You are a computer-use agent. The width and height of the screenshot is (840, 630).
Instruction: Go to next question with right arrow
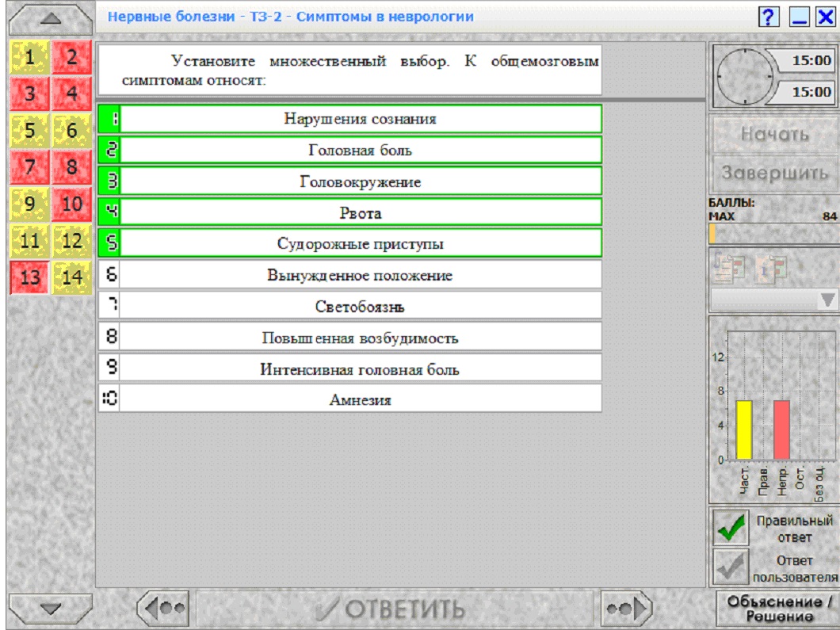[626, 608]
